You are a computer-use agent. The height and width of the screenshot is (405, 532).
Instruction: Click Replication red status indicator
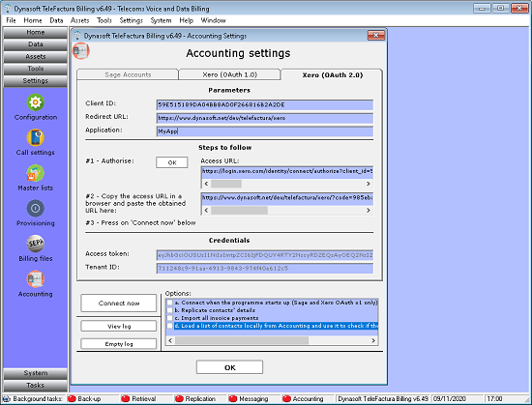pyautogui.click(x=179, y=399)
